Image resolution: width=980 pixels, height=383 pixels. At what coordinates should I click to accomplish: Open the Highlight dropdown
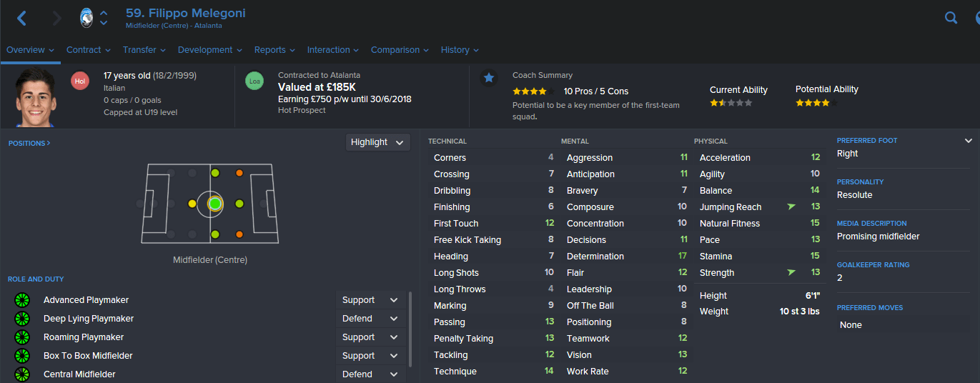point(378,142)
